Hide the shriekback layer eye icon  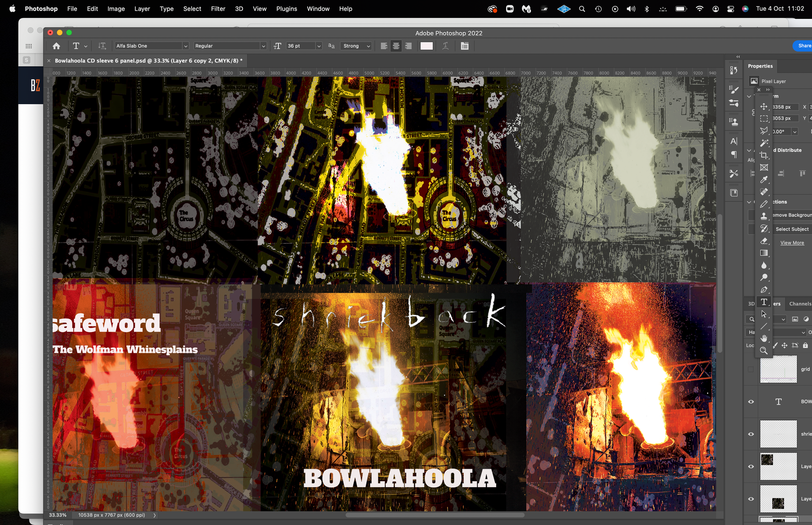click(x=751, y=434)
